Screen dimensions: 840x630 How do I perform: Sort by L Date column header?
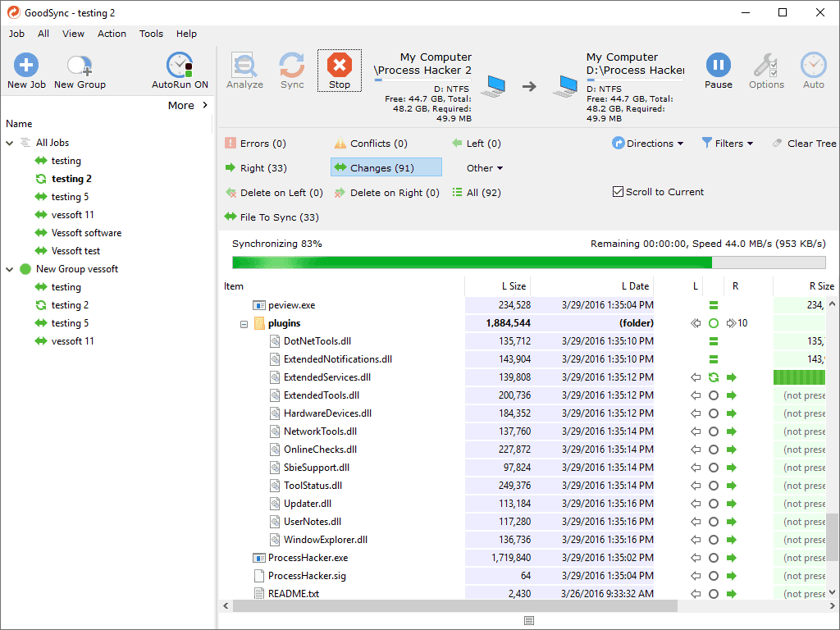(592, 286)
